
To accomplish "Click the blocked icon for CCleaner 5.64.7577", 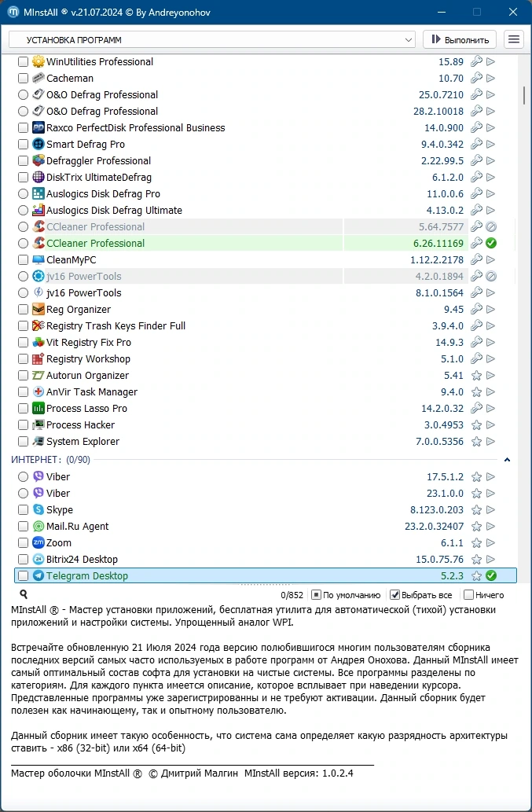I will tap(491, 226).
